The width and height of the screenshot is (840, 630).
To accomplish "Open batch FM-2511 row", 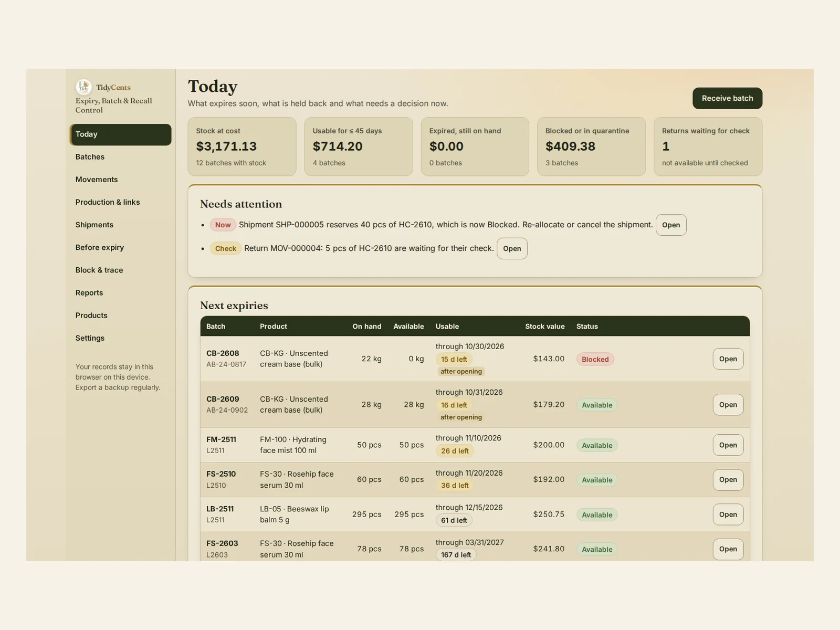I will [x=728, y=445].
